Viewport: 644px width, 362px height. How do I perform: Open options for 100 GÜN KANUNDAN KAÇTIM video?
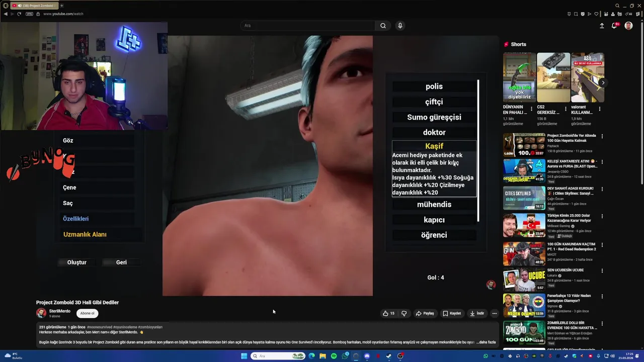(602, 245)
